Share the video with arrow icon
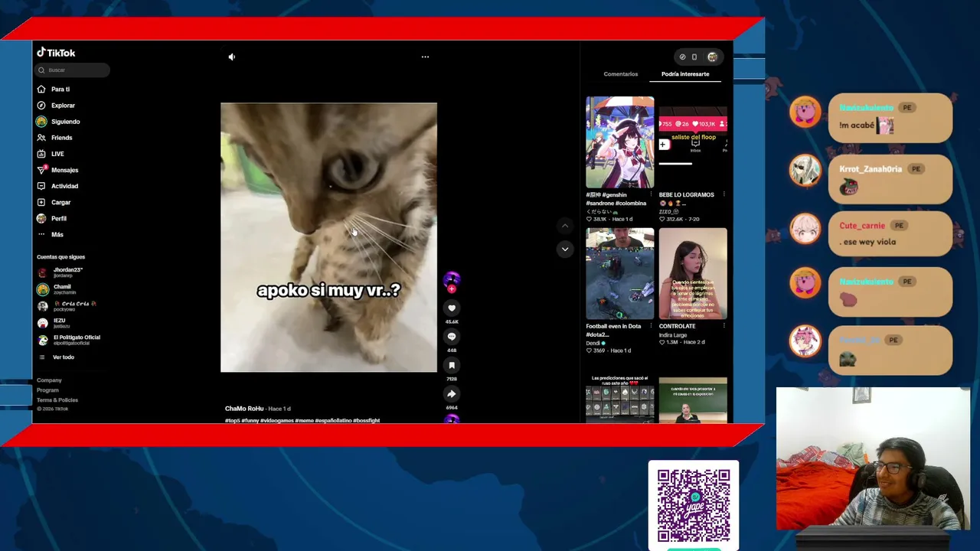 point(452,394)
